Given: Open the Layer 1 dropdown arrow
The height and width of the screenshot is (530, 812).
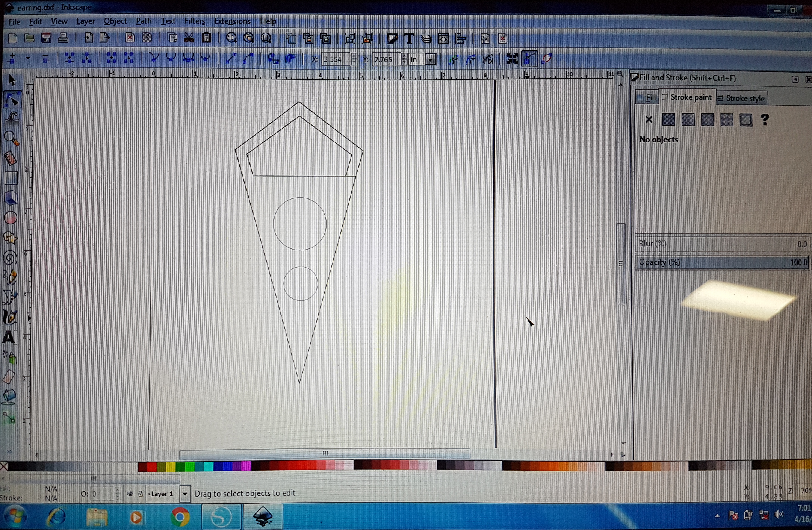Looking at the screenshot, I should pos(185,494).
